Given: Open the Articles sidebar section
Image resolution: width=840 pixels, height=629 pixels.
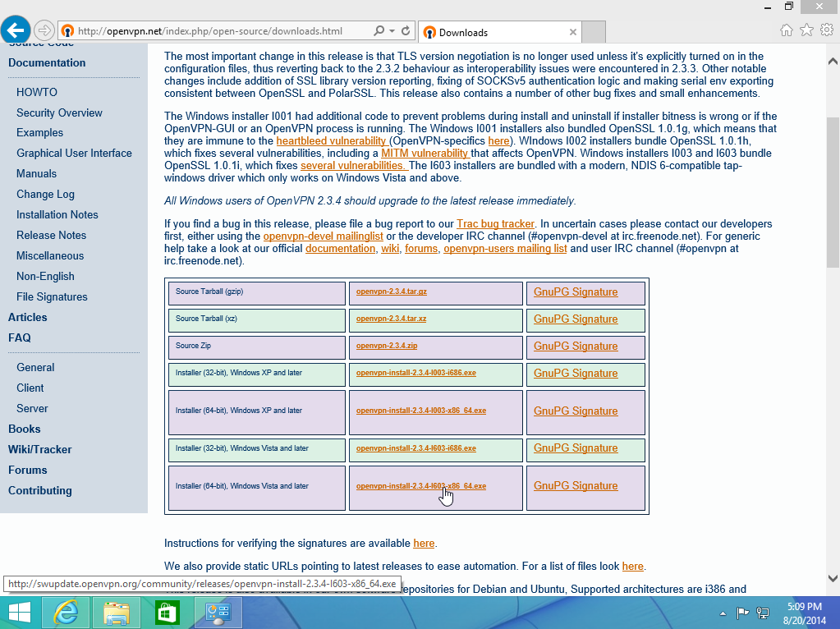Looking at the screenshot, I should coord(27,317).
